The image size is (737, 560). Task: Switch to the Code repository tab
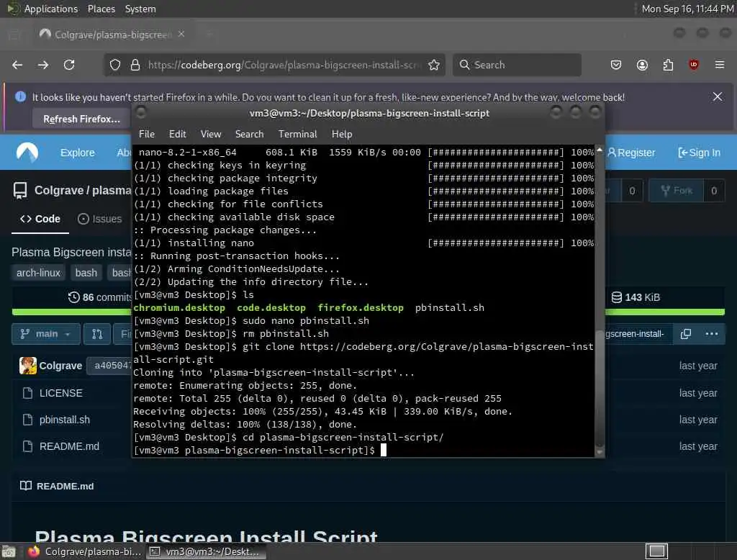pos(40,219)
